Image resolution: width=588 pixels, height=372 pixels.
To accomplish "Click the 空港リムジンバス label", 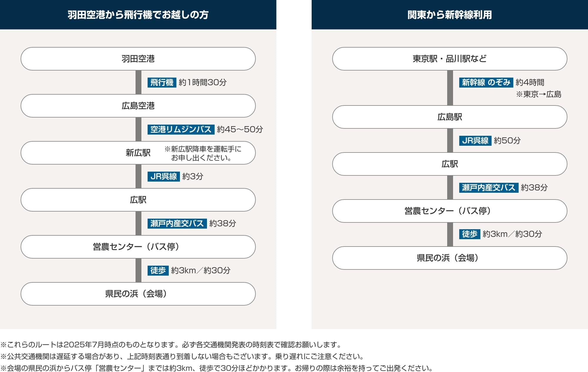I will tap(181, 129).
